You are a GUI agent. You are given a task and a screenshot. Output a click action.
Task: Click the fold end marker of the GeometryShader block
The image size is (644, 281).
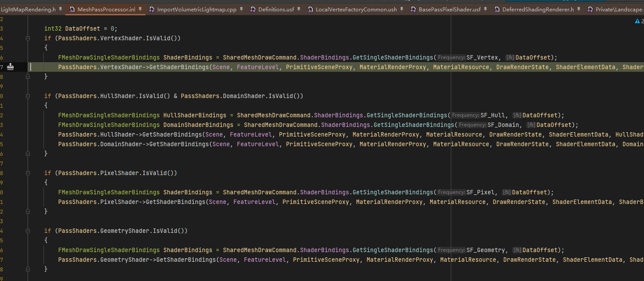[28, 269]
